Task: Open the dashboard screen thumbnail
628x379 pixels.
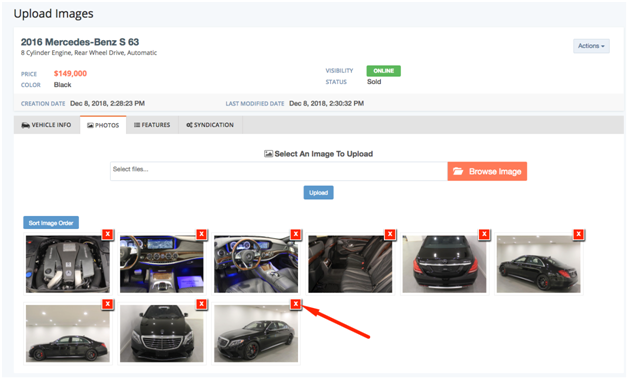Action: pos(162,264)
